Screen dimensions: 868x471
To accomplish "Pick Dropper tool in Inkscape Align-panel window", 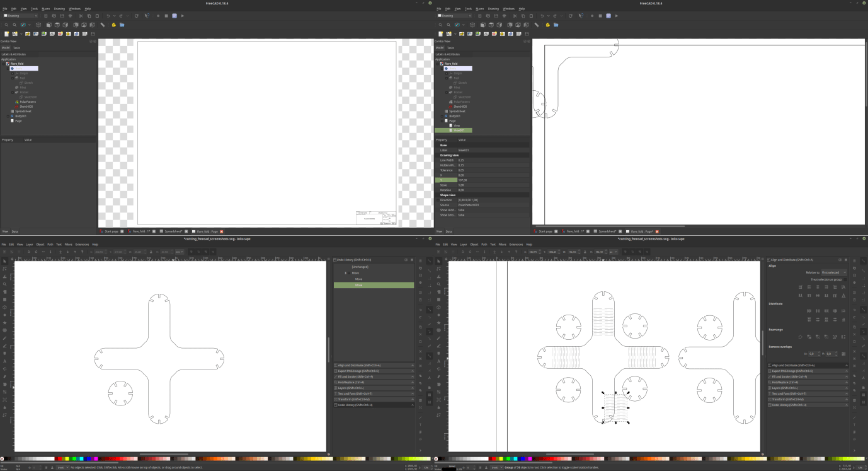I will tap(438, 407).
